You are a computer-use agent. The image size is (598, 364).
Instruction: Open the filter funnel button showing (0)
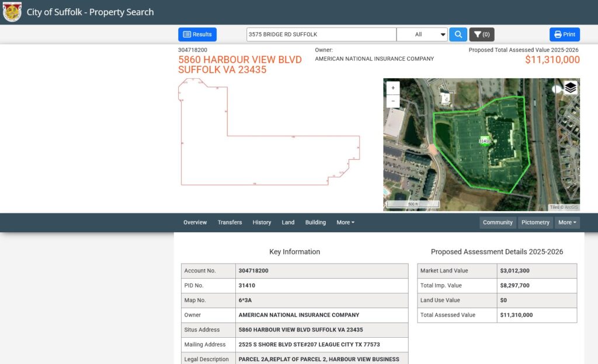click(x=482, y=34)
